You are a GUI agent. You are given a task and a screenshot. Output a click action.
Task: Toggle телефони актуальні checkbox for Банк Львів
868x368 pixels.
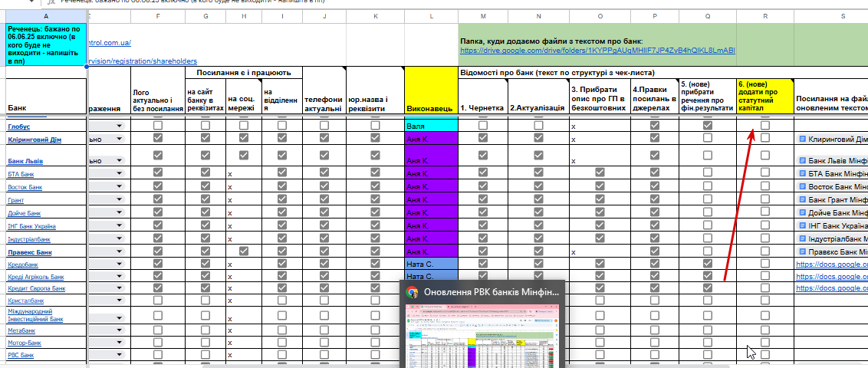324,155
